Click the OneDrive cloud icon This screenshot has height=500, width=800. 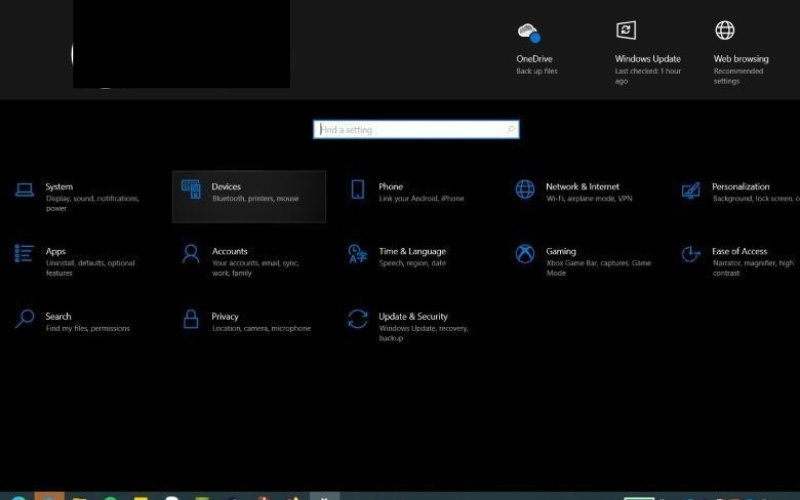click(x=528, y=33)
